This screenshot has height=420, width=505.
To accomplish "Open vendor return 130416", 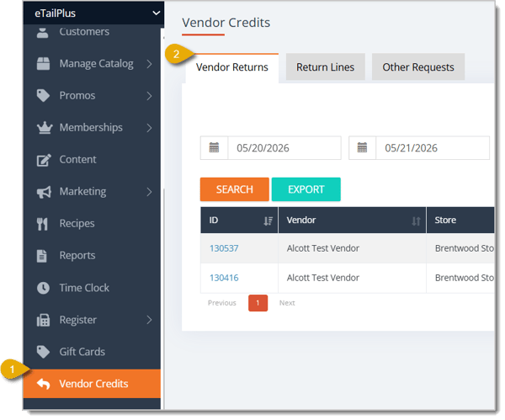I will tap(224, 278).
